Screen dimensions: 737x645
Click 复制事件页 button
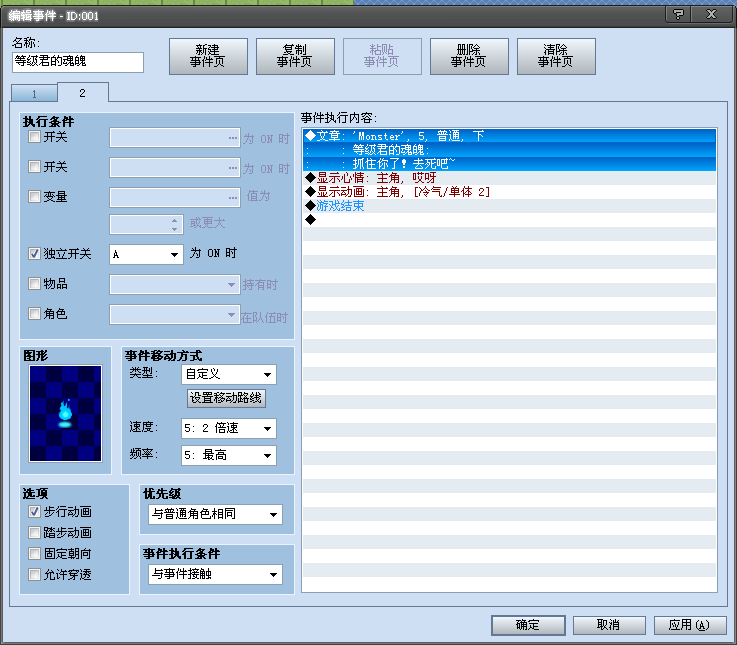tap(295, 56)
